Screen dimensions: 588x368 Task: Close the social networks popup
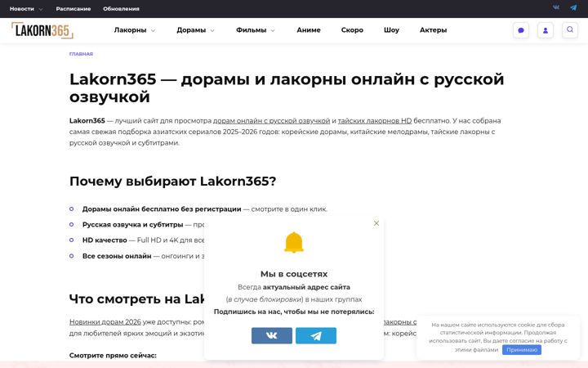tap(376, 223)
